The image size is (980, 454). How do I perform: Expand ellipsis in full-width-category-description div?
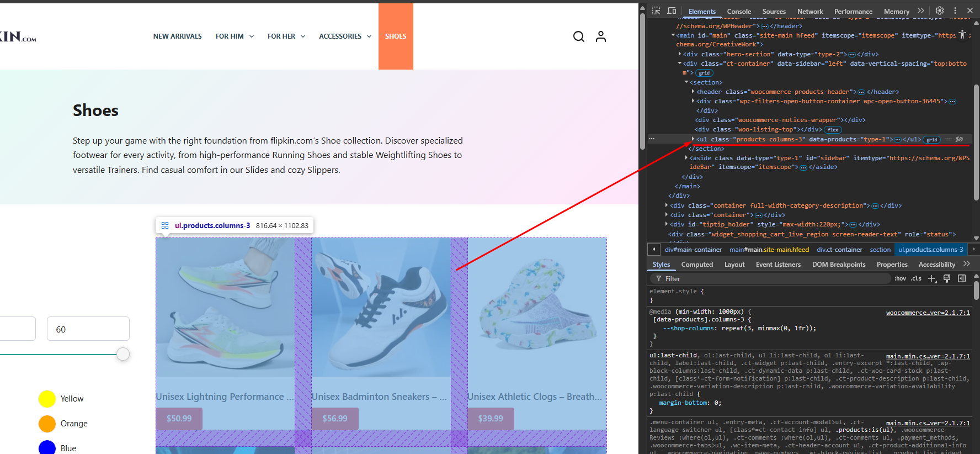click(875, 206)
